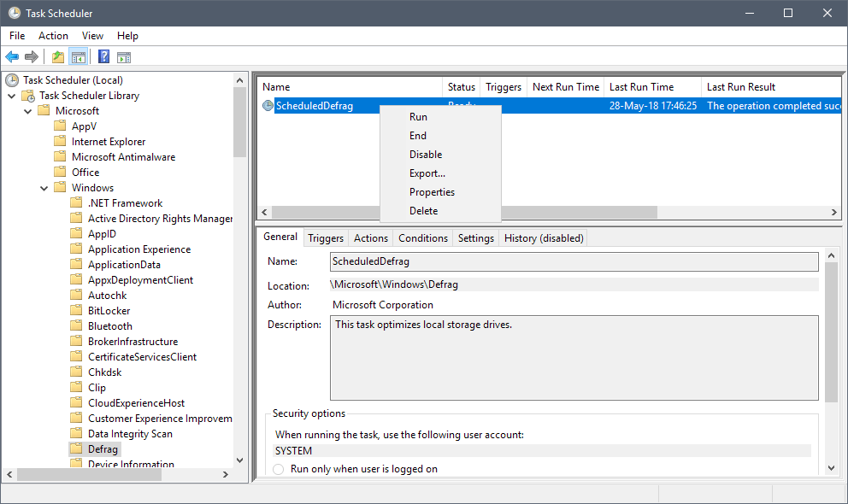Choose Run from the context menu
848x504 pixels.
(441, 117)
